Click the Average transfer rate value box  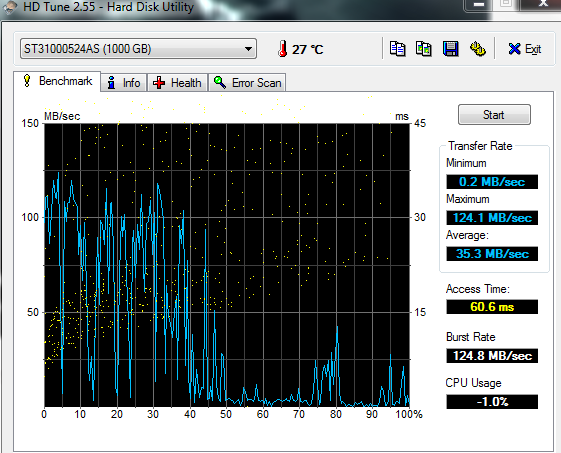(492, 254)
